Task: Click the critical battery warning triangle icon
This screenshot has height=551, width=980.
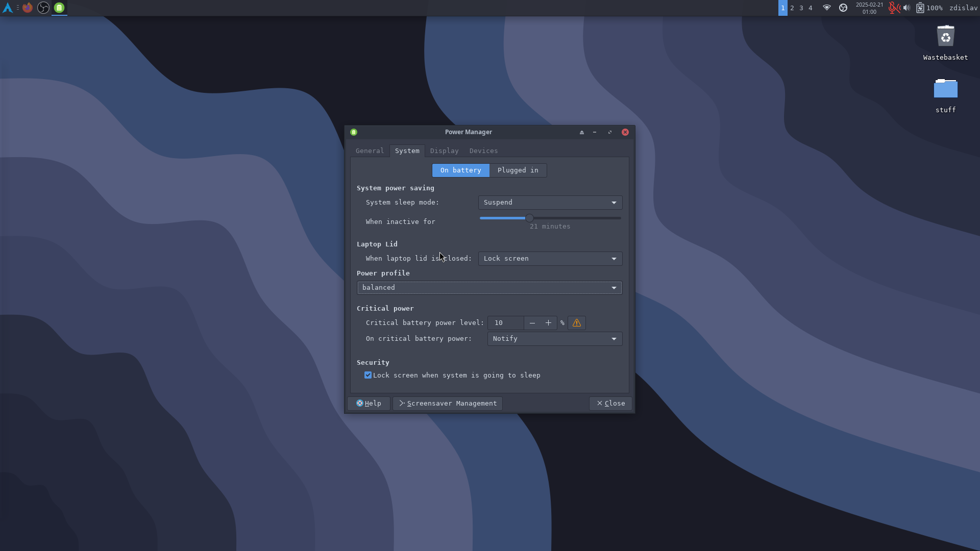Action: click(576, 323)
